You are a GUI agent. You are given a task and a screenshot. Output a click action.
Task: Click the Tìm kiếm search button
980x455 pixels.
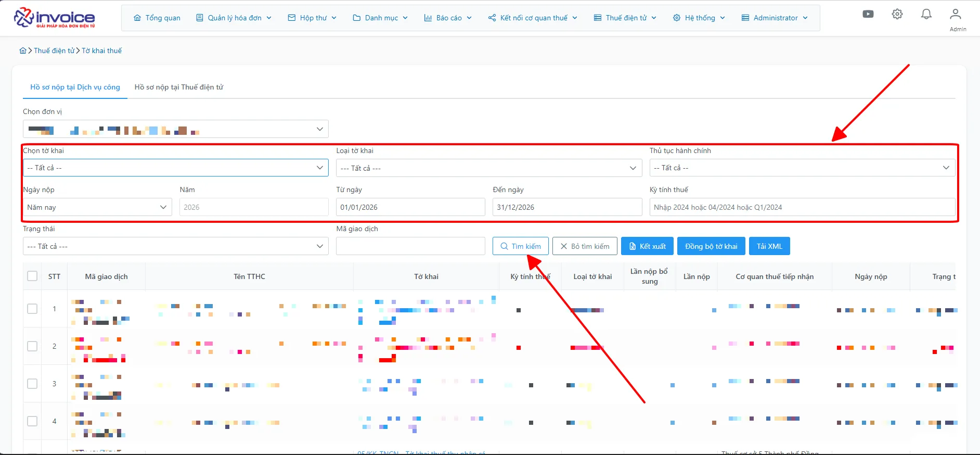[x=520, y=246]
